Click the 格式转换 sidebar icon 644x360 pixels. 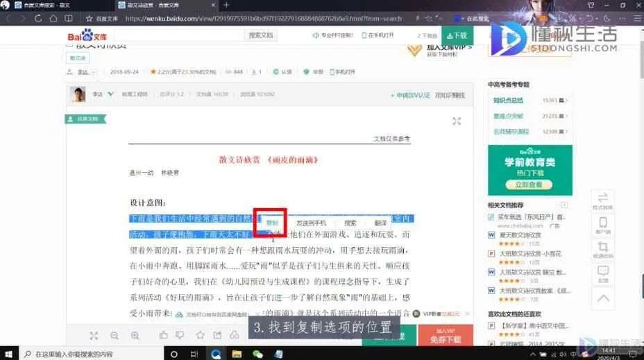[602, 200]
